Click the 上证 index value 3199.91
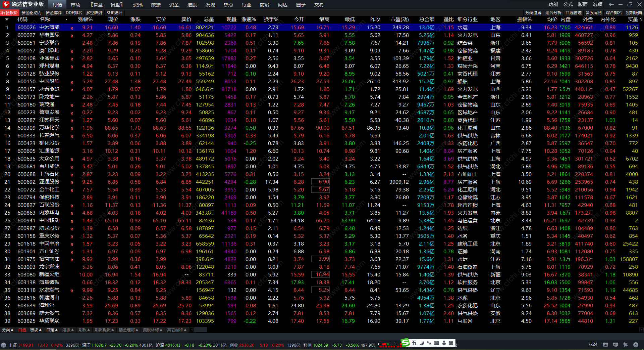This screenshot has width=644, height=350. [x=26, y=345]
